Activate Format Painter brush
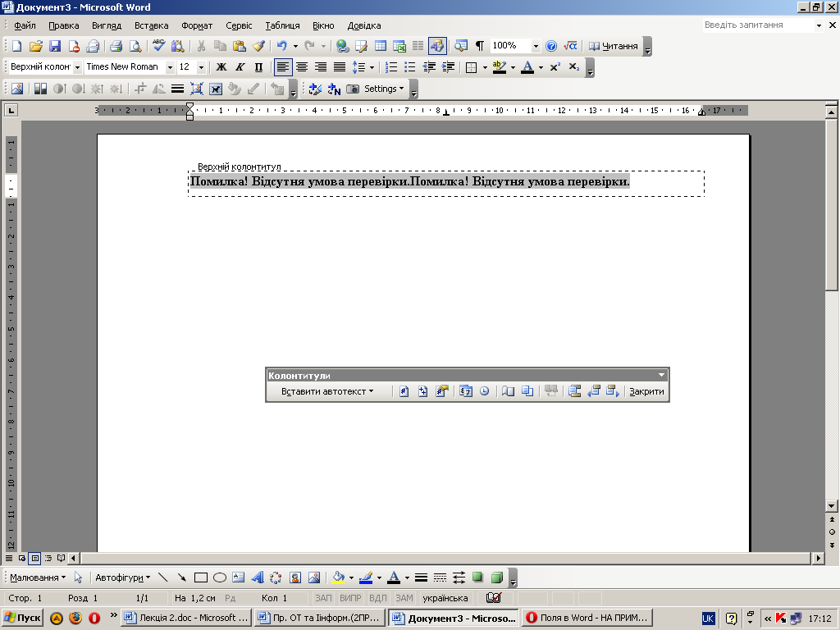The image size is (840, 630). [x=258, y=46]
